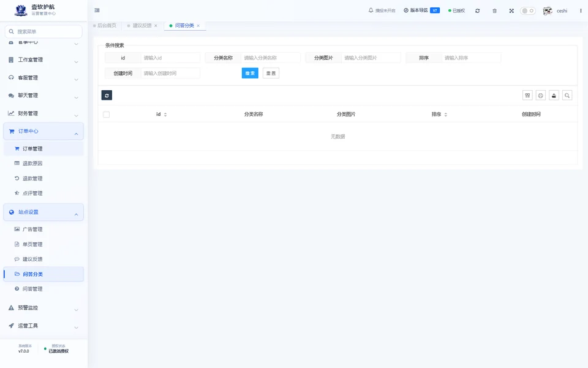
Task: Open the three-dot more menu in header
Action: (x=581, y=11)
